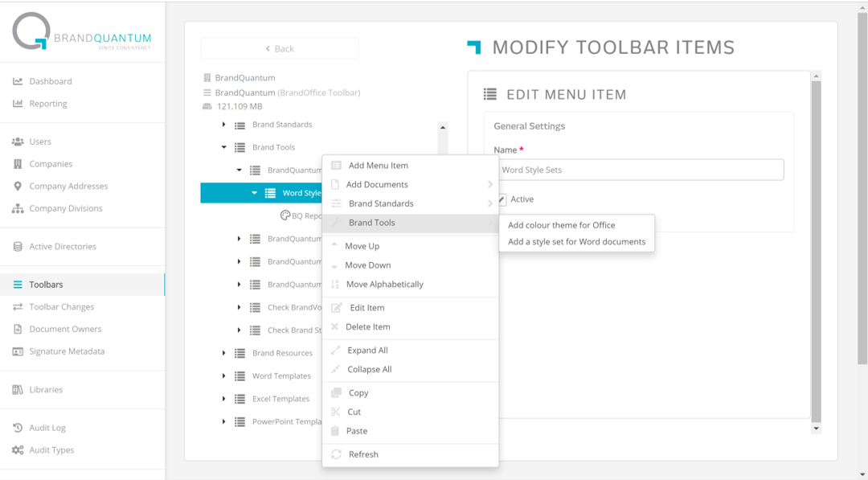Click the Company Divisions hierarchy icon

pos(18,208)
